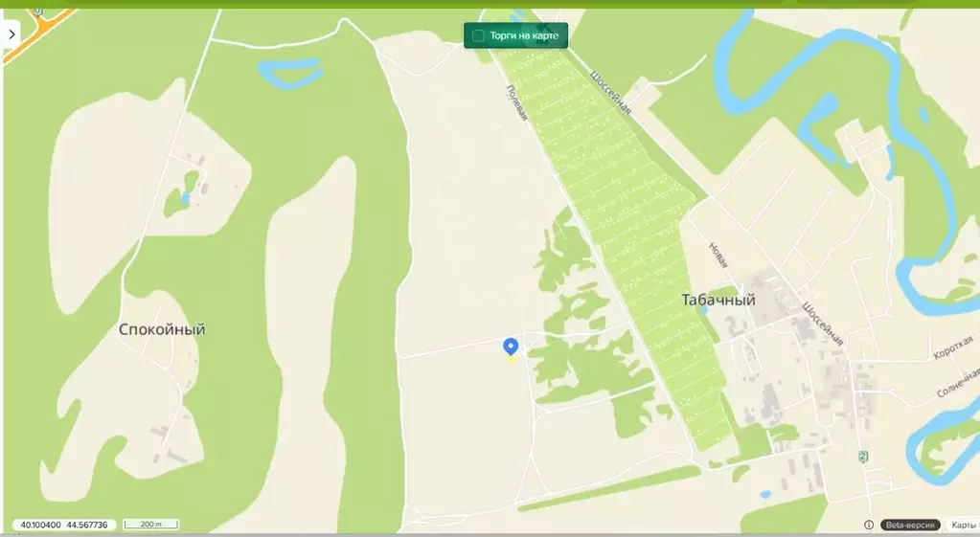980x537 pixels.
Task: Click the Солнечная street label
Action: pyautogui.click(x=958, y=384)
